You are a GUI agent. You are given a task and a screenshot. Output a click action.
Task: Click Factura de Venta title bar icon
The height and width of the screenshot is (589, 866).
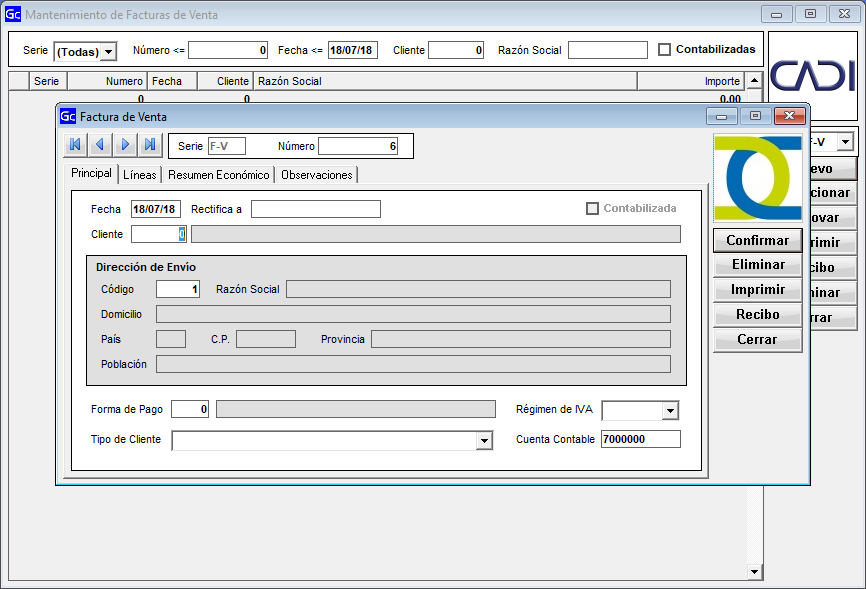(68, 117)
